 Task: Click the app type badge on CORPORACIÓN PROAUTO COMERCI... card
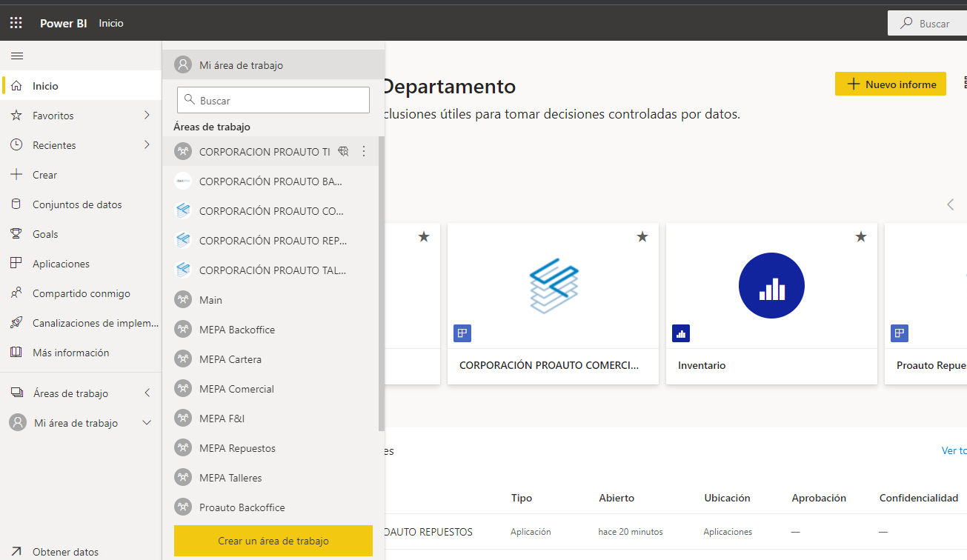point(462,333)
